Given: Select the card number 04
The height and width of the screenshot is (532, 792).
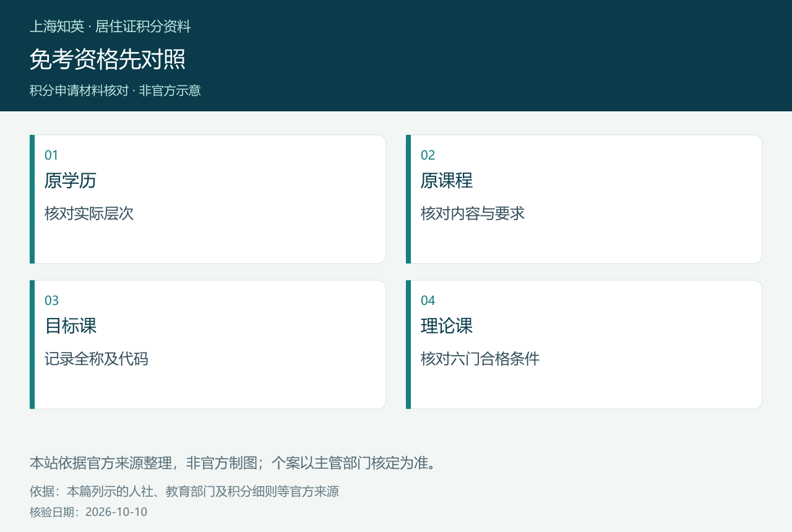Looking at the screenshot, I should (x=428, y=301).
